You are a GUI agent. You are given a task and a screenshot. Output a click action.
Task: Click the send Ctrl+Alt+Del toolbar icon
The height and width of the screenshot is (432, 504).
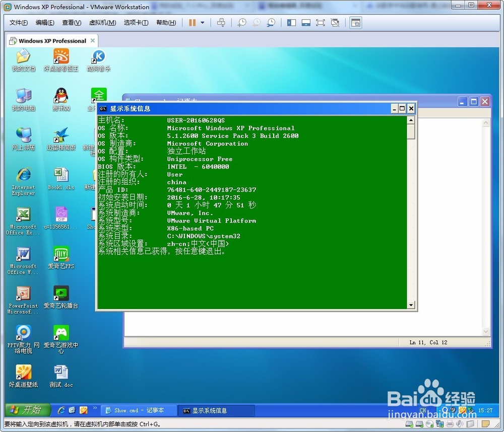click(x=221, y=23)
